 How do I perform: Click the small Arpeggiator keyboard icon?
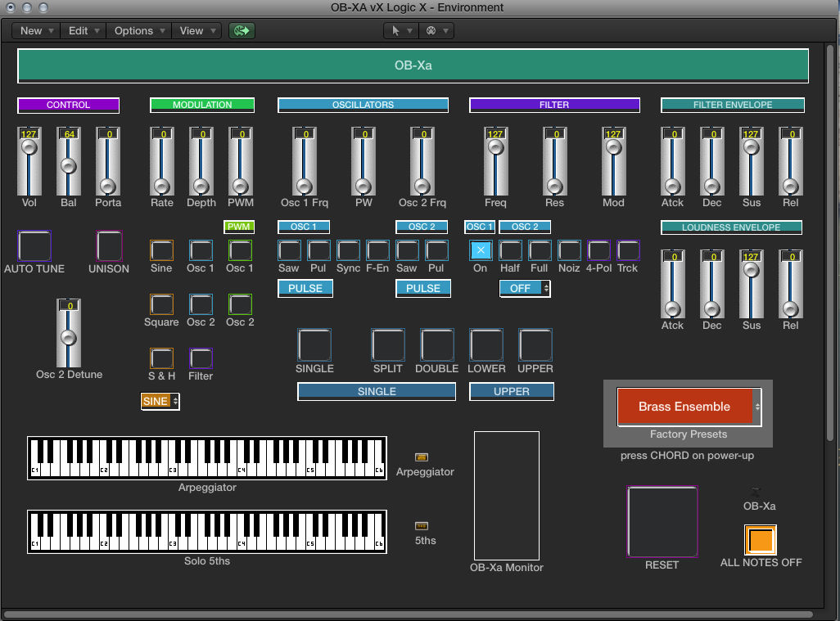coord(422,457)
